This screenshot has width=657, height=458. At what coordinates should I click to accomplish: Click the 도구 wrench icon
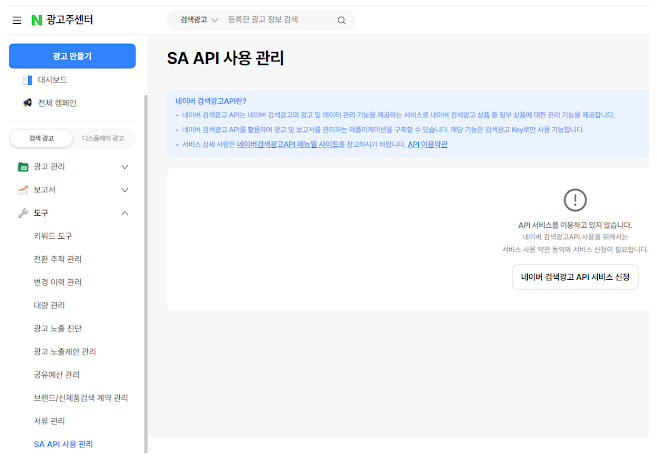pos(23,213)
